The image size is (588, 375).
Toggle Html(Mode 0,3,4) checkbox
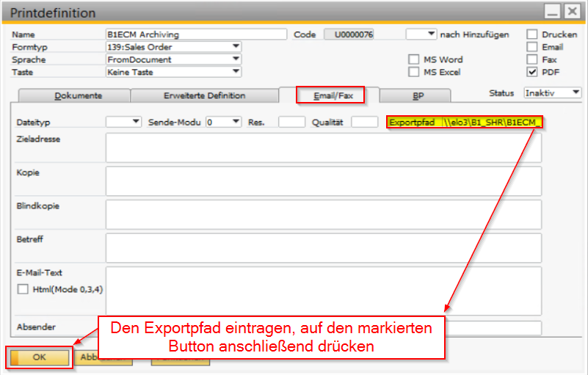pos(23,289)
